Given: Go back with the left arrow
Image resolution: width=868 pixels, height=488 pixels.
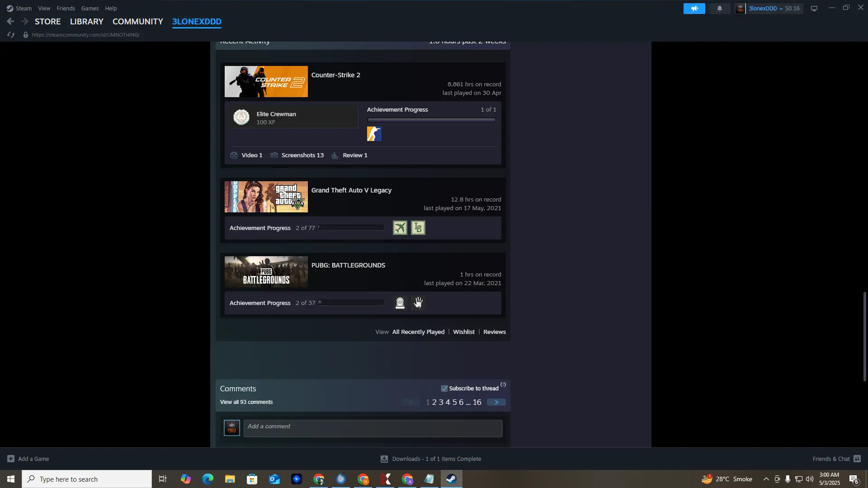Looking at the screenshot, I should click(x=10, y=21).
